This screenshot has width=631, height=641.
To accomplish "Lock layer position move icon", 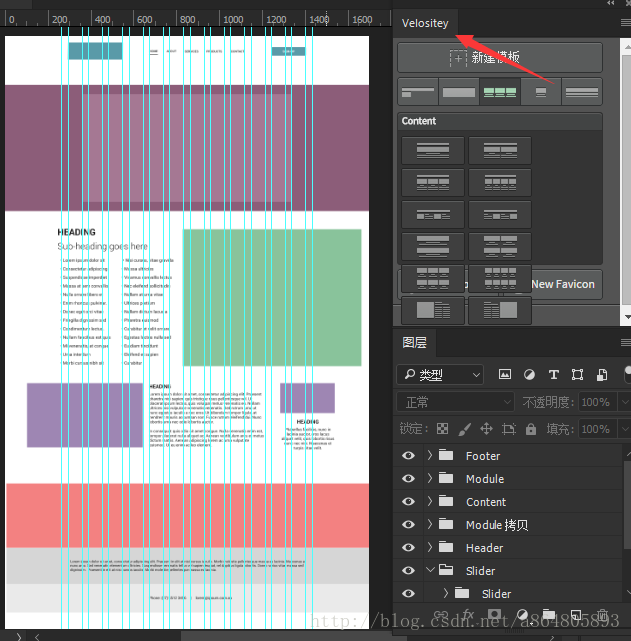I will [486, 429].
